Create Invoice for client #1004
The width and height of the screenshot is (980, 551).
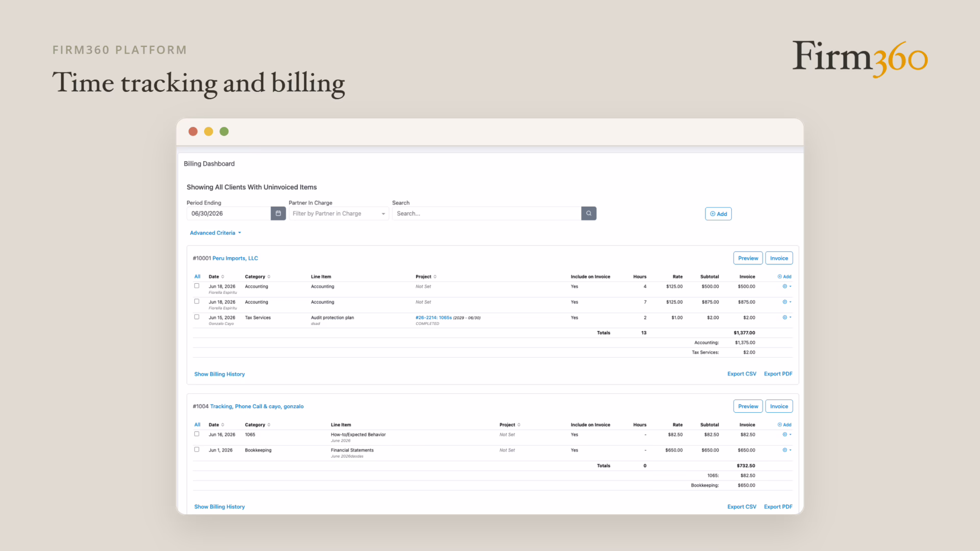coord(779,406)
